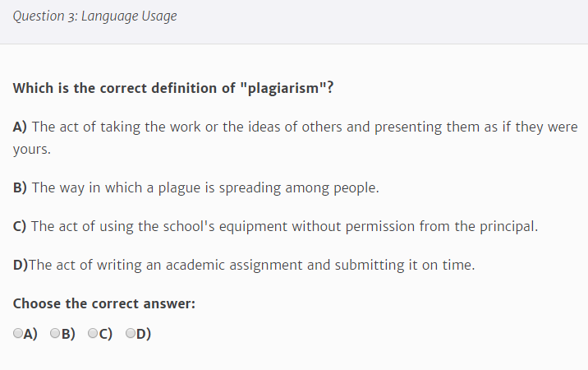Select the radio button for answer A
Screen dimensions: 588x370
18,334
